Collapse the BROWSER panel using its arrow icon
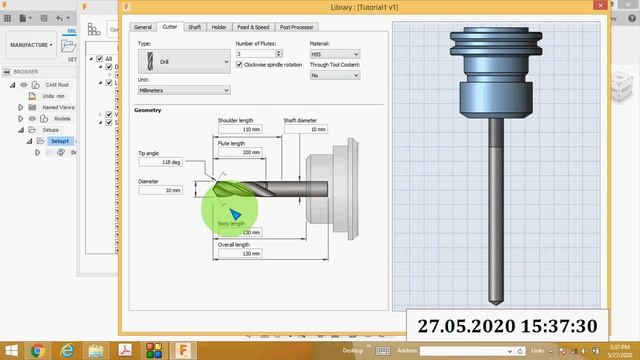The image size is (640, 360). coord(7,72)
